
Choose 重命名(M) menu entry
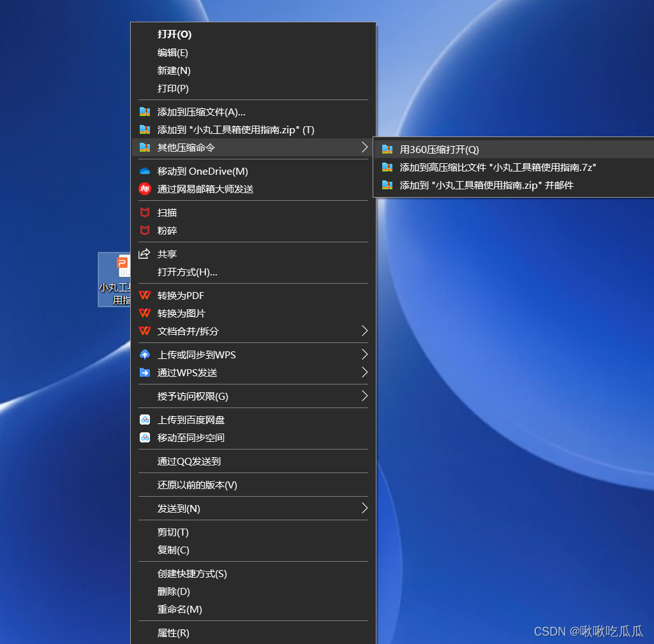click(253, 610)
